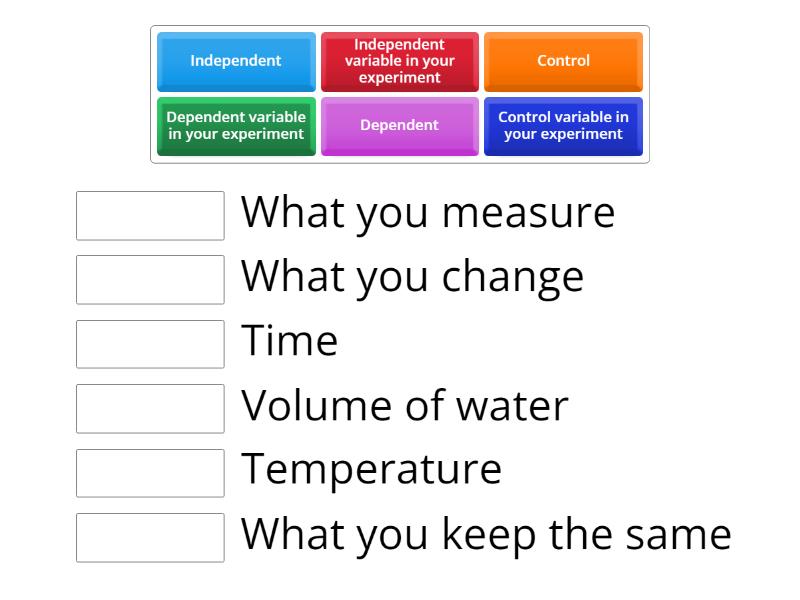This screenshot has width=800, height=600.
Task: Click the Temperature label text
Action: pos(371,470)
